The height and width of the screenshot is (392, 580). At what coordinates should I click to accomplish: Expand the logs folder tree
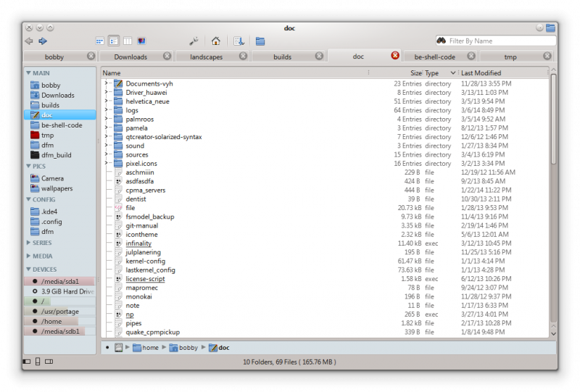point(106,110)
